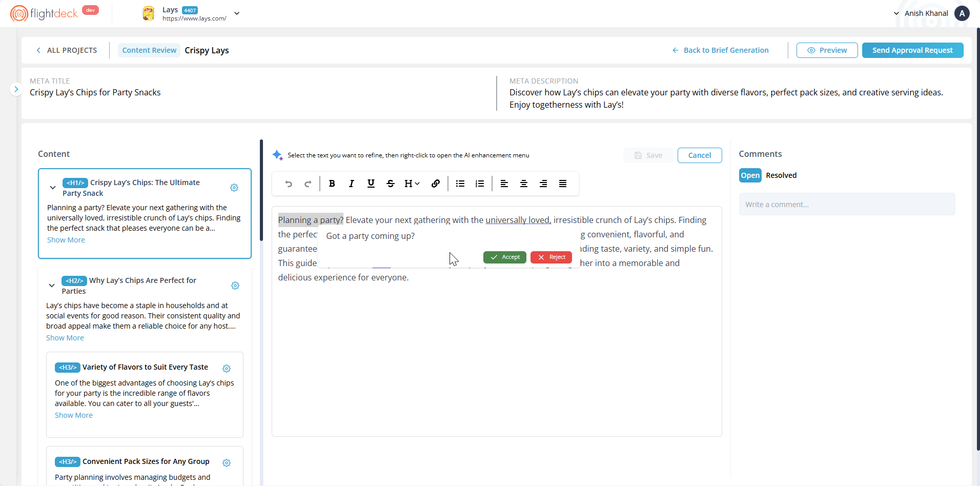Apply bulleted list formatting
980x486 pixels.
tap(460, 184)
